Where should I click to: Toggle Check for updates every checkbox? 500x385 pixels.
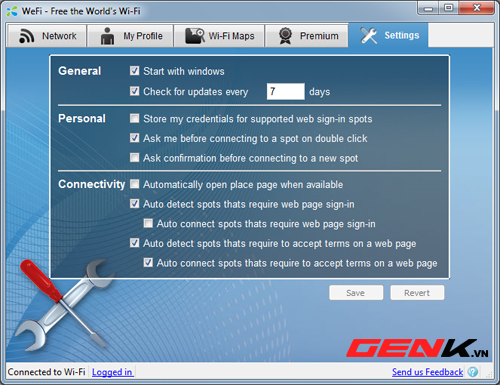134,91
